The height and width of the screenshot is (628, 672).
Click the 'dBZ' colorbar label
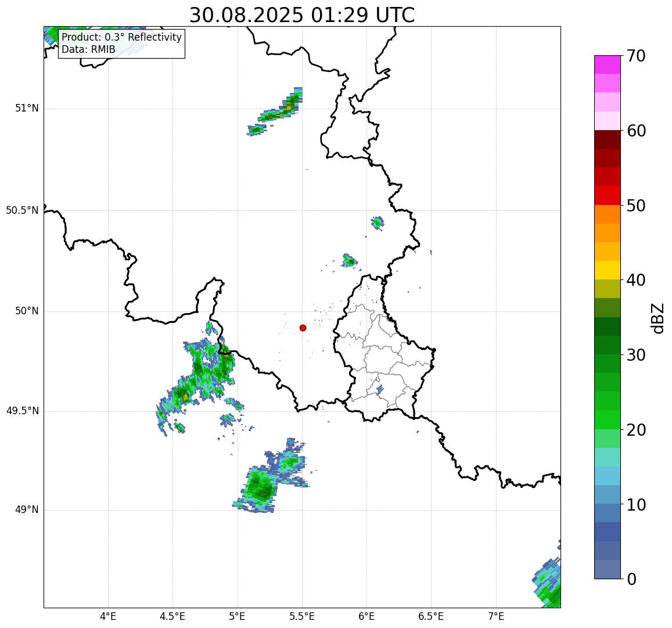click(x=657, y=318)
